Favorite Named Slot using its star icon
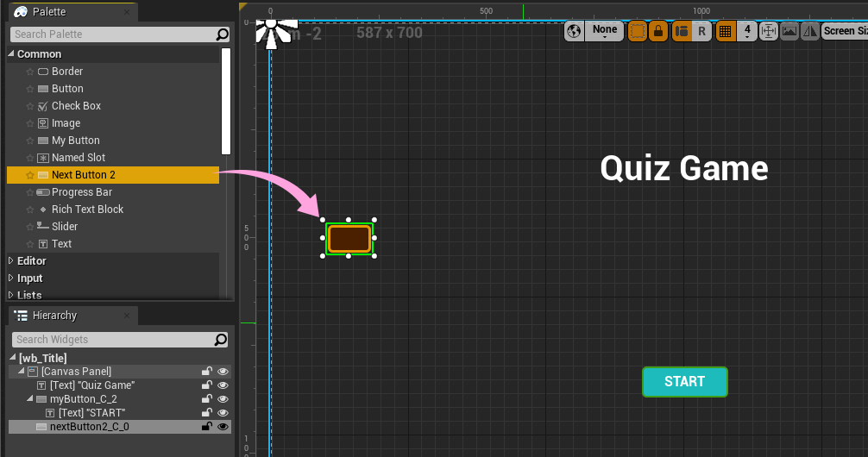Image resolution: width=868 pixels, height=457 pixels. 30,159
